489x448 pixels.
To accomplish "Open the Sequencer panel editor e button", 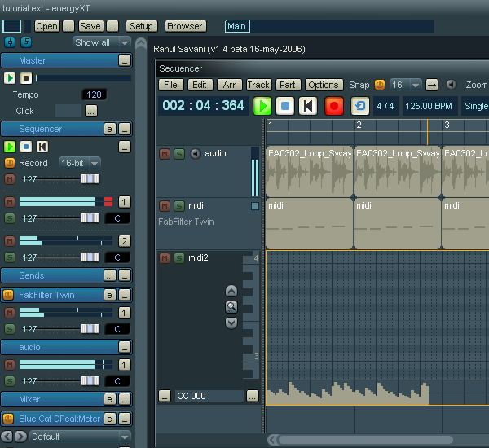I will [x=110, y=129].
